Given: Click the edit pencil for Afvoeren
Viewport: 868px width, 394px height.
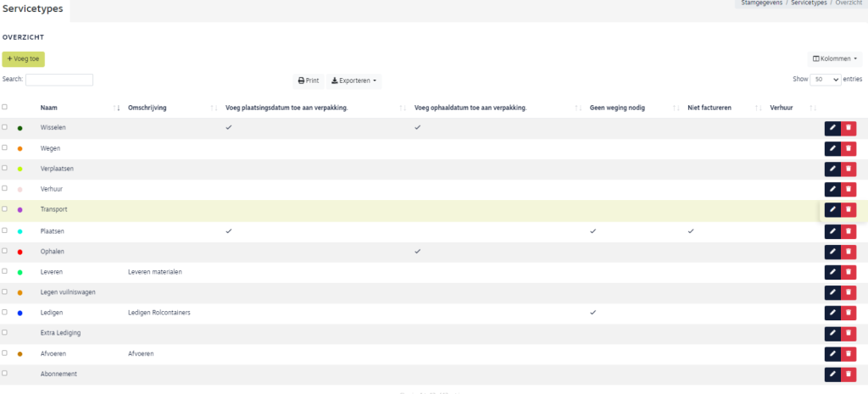Looking at the screenshot, I should click(x=832, y=353).
